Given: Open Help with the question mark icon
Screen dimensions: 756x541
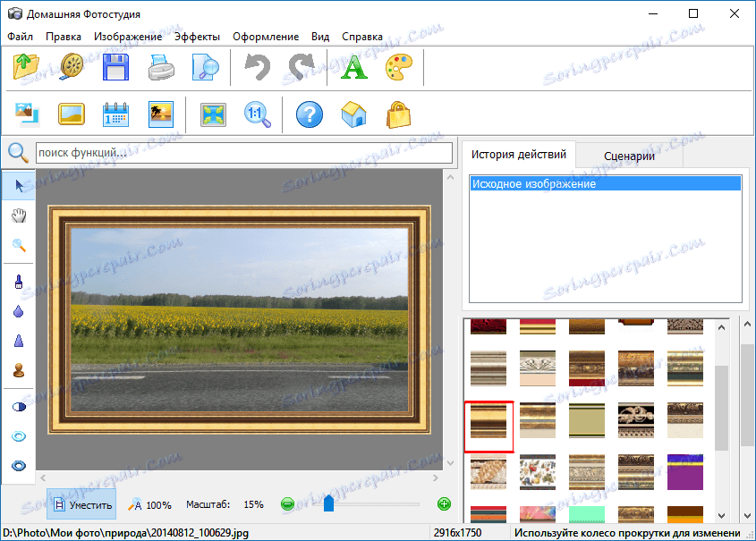Looking at the screenshot, I should pos(309,114).
